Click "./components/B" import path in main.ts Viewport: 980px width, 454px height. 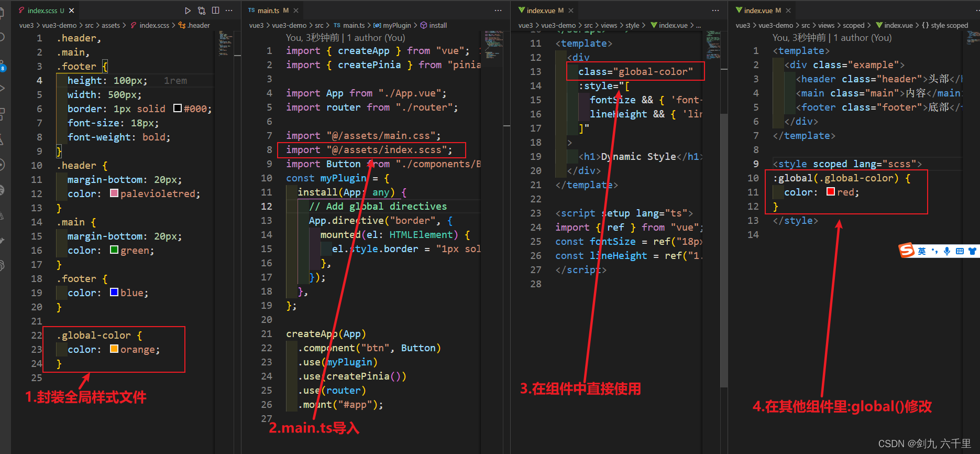point(438,164)
